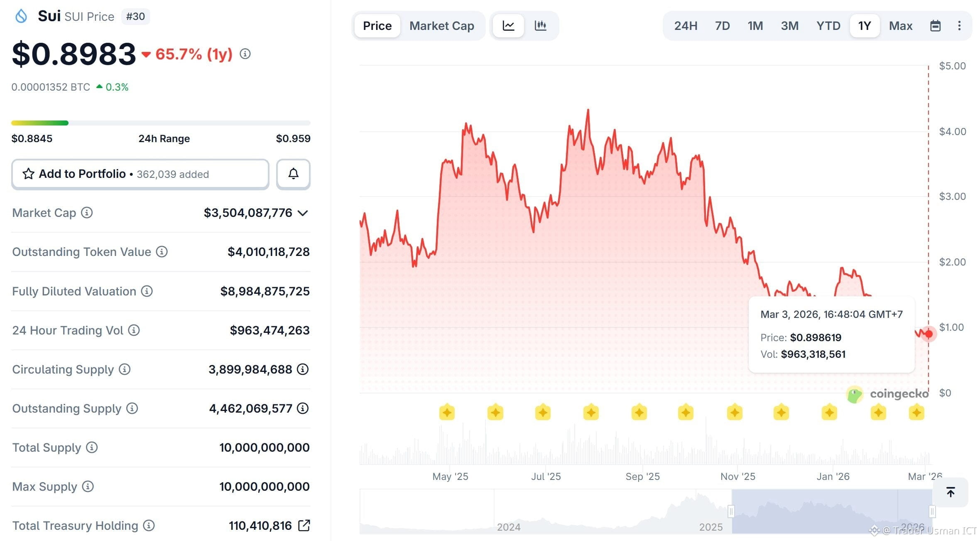Click the Max Supply 10,000,000,000 value

pos(265,487)
